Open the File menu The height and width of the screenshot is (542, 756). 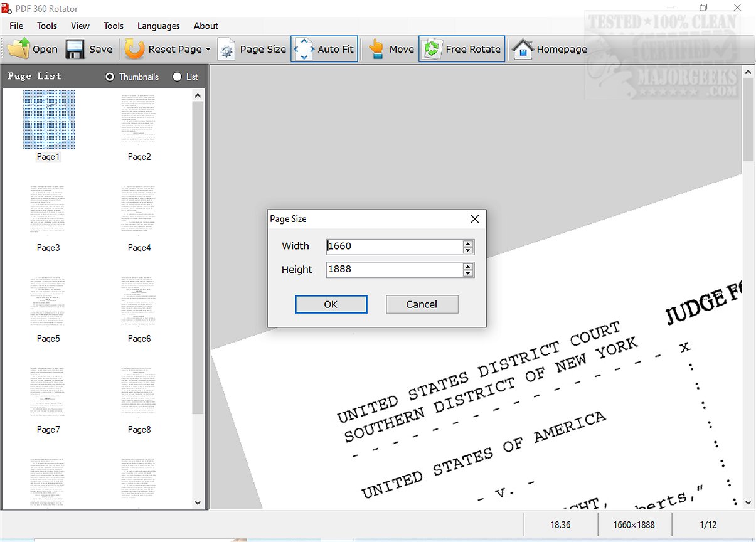[16, 26]
